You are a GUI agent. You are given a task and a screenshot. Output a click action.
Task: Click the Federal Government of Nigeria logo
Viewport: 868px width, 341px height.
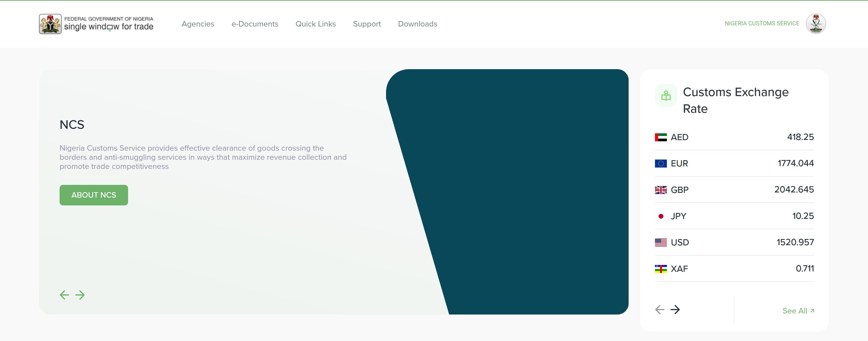click(x=96, y=24)
